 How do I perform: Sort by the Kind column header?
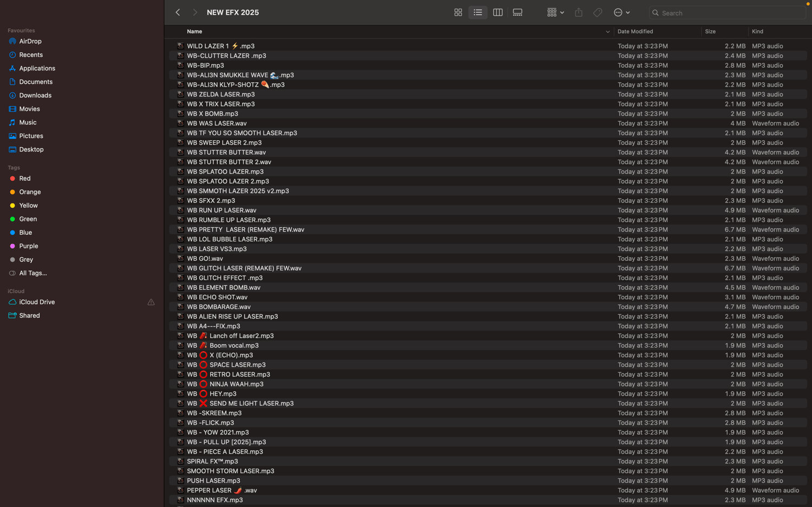(x=757, y=31)
